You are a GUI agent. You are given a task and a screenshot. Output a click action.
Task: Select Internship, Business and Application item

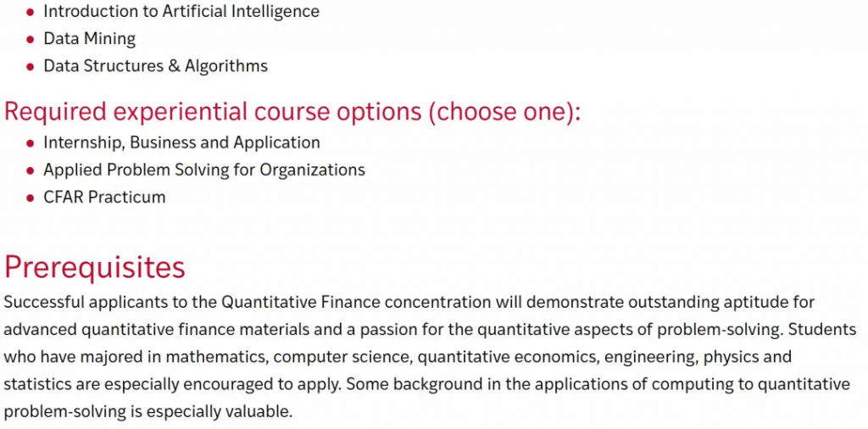pyautogui.click(x=181, y=142)
